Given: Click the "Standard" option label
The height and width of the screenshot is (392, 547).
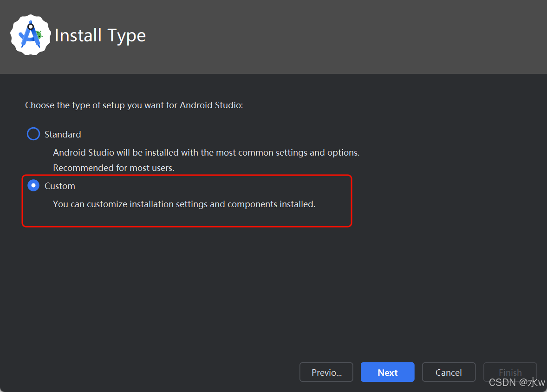Looking at the screenshot, I should 63,134.
